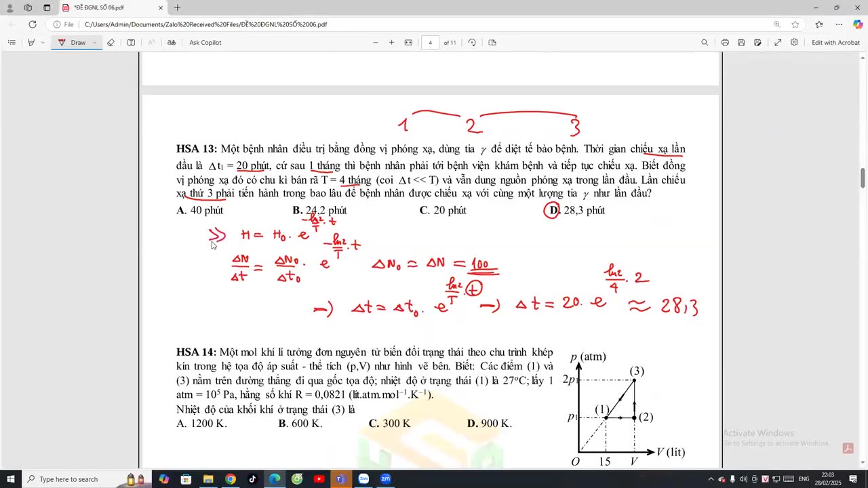Image resolution: width=868 pixels, height=488 pixels.
Task: Open the find in PDF search icon
Action: point(705,42)
